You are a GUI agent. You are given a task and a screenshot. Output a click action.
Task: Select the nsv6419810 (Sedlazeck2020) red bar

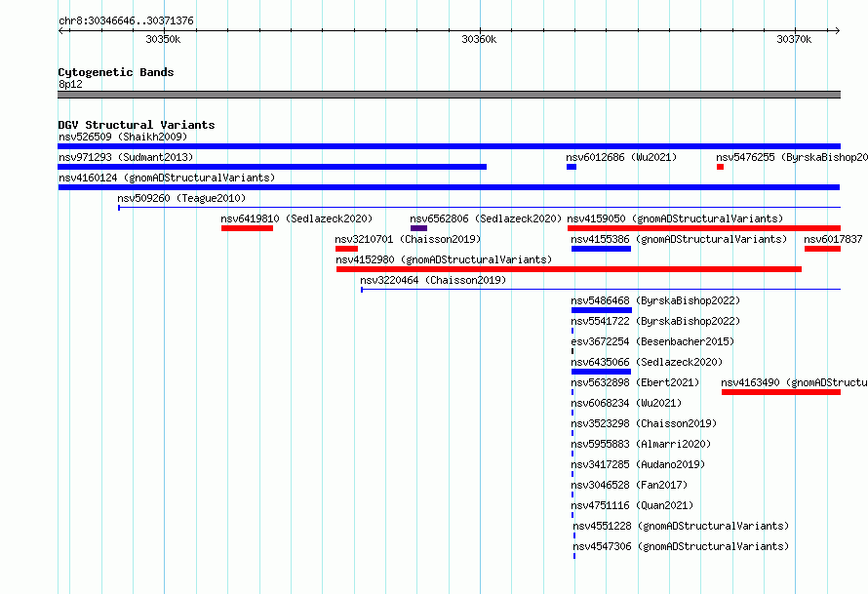click(x=247, y=228)
